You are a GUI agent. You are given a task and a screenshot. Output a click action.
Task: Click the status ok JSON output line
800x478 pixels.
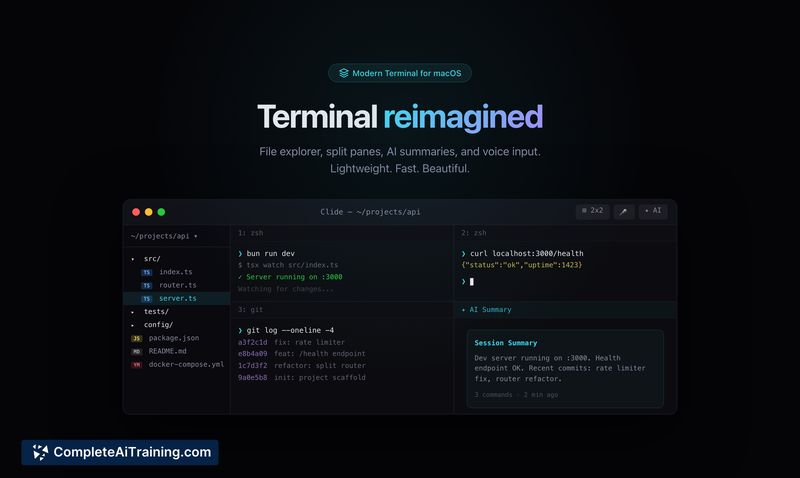point(521,265)
